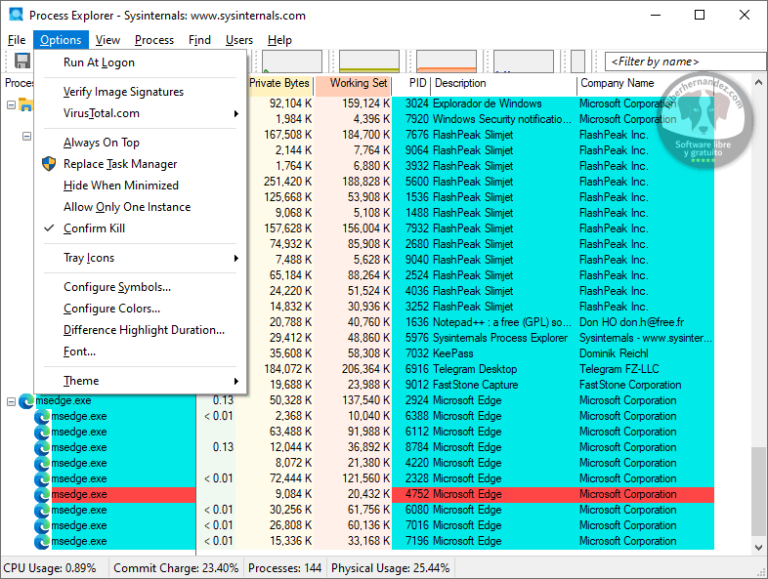Click the fourth mini graph in the toolbar
Screen dimensions: 768x579
coord(524,61)
